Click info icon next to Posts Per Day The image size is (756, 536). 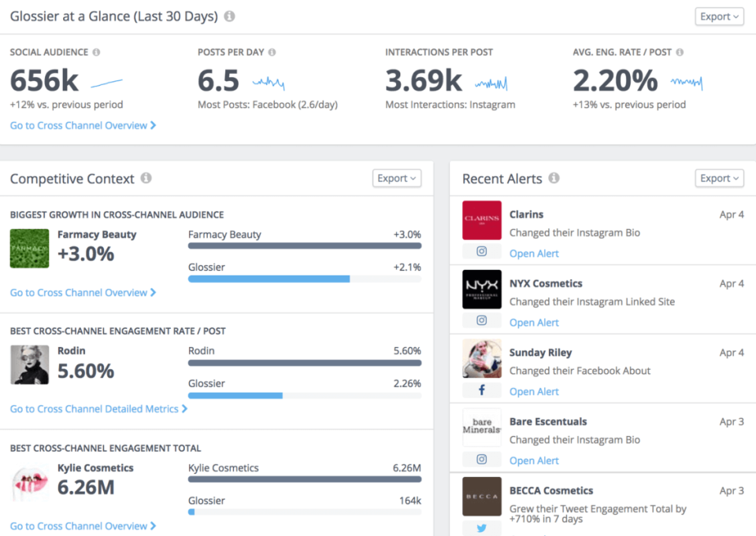[x=272, y=52]
